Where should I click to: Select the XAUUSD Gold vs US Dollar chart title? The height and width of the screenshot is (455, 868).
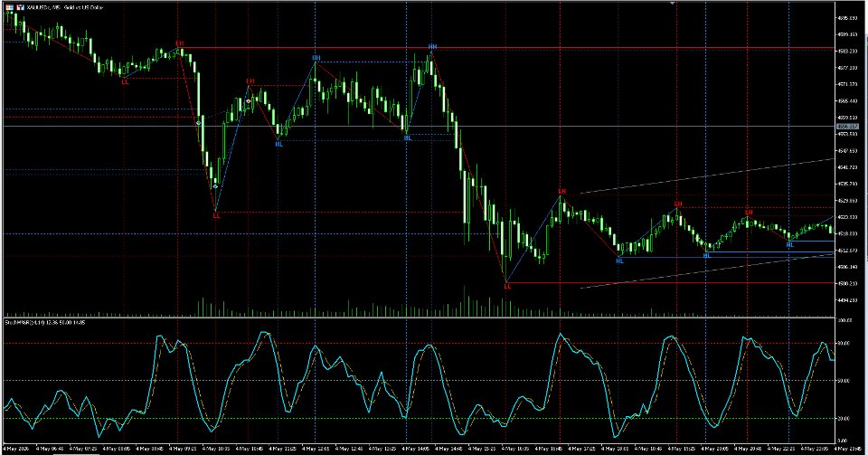(x=64, y=7)
